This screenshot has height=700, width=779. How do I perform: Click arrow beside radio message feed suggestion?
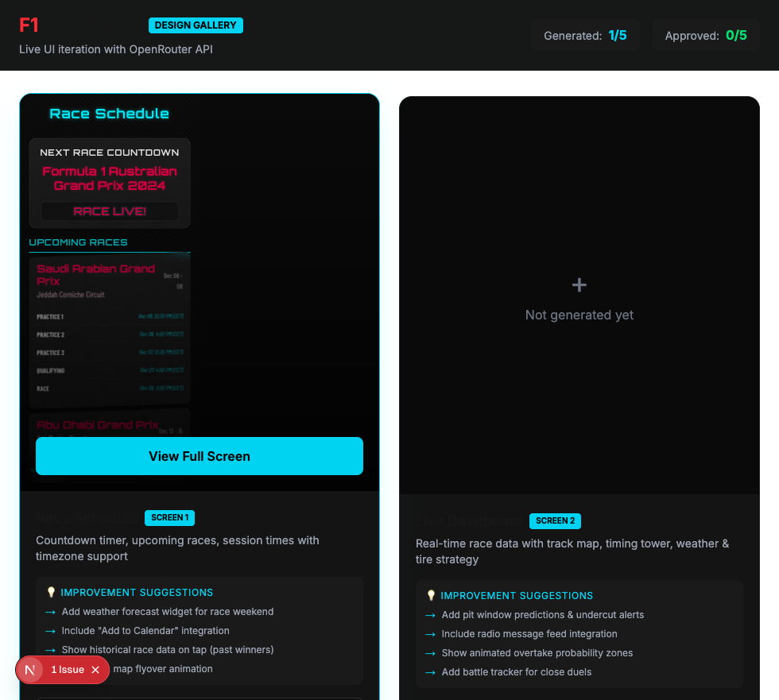[x=431, y=634]
